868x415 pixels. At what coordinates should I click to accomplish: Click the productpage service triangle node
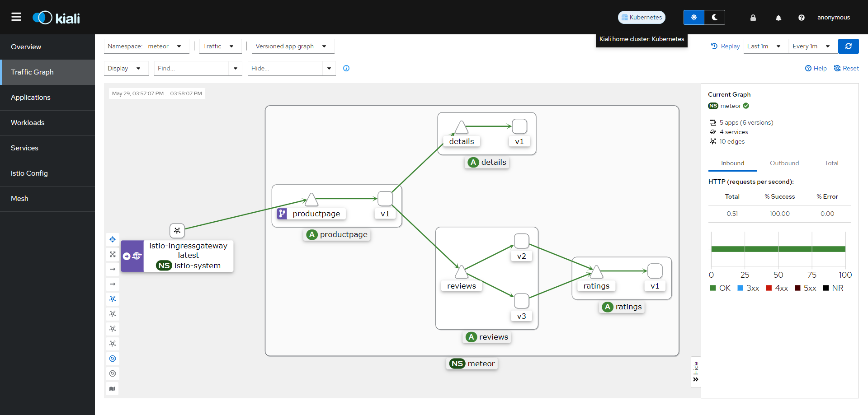[311, 199]
